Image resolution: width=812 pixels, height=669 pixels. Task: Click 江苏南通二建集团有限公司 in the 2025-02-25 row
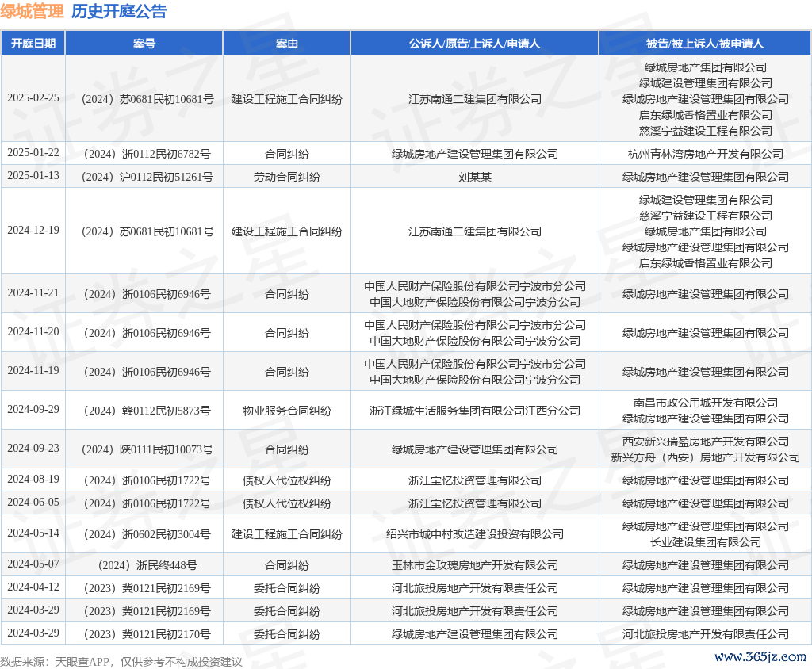tap(474, 99)
